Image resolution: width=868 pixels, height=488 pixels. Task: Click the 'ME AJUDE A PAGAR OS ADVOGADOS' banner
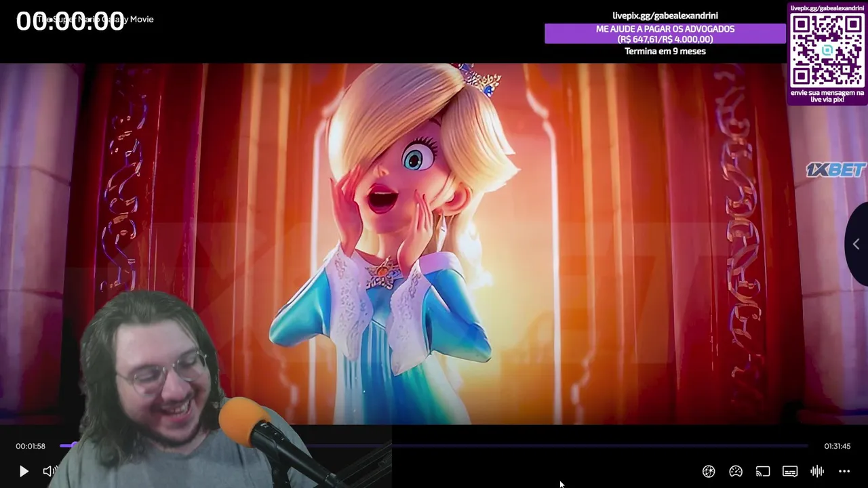tap(665, 34)
